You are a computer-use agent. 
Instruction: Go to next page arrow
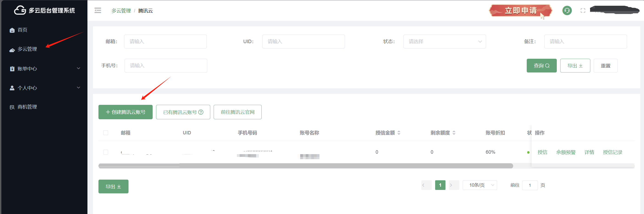454,185
